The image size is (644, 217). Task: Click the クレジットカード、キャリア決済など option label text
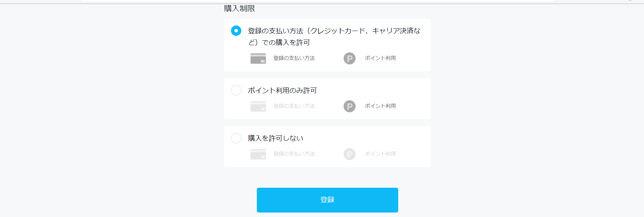[x=334, y=37]
